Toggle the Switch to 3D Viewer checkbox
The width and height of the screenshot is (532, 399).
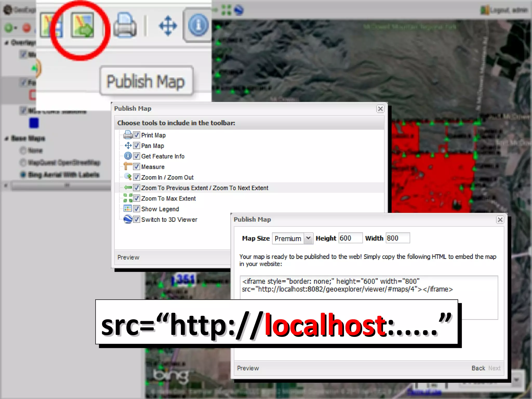[137, 220]
